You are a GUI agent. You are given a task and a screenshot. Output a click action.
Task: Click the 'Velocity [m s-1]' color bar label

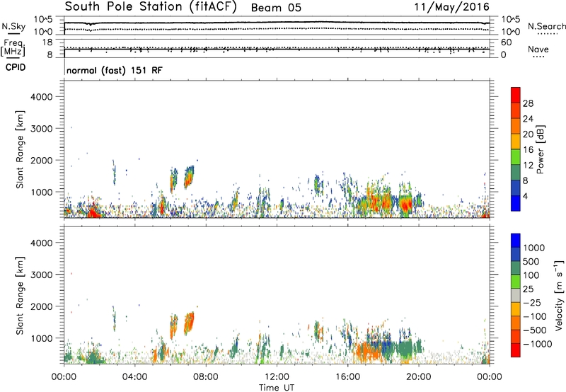(559, 295)
